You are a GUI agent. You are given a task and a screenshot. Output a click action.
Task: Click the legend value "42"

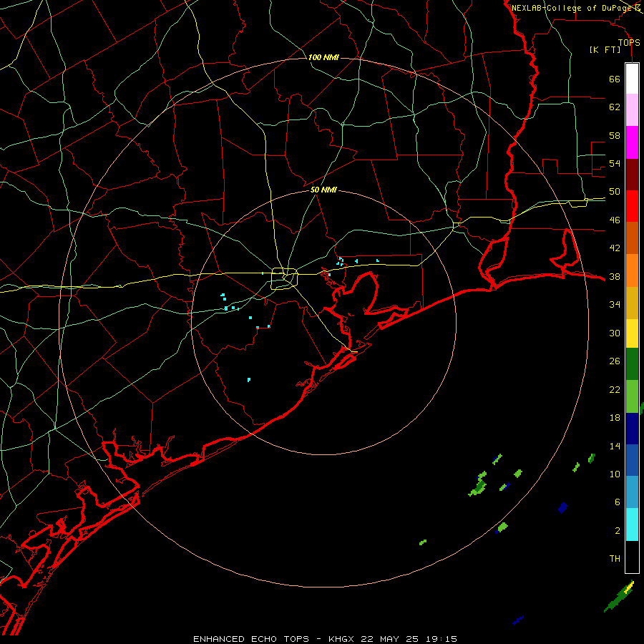(615, 248)
